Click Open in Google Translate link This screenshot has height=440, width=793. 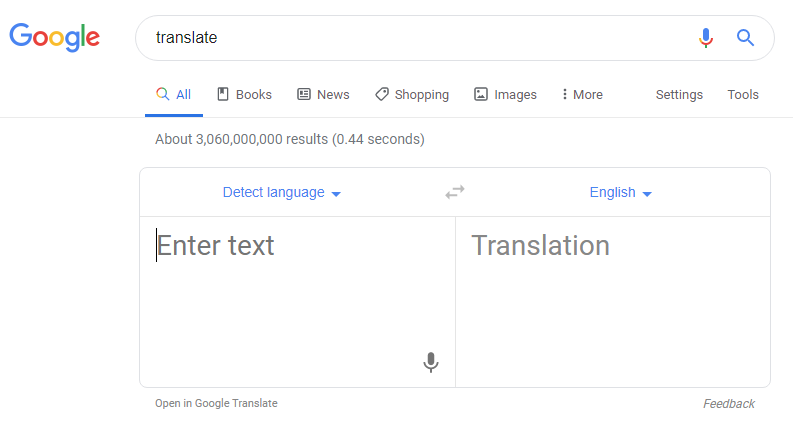tap(216, 403)
